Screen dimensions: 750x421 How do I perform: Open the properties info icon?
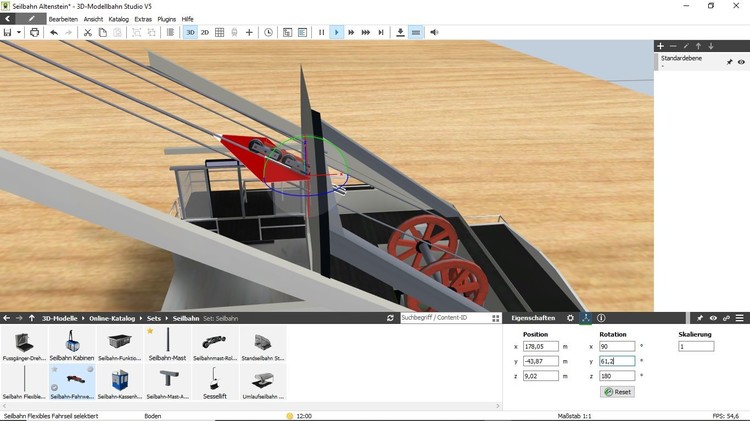click(x=601, y=318)
